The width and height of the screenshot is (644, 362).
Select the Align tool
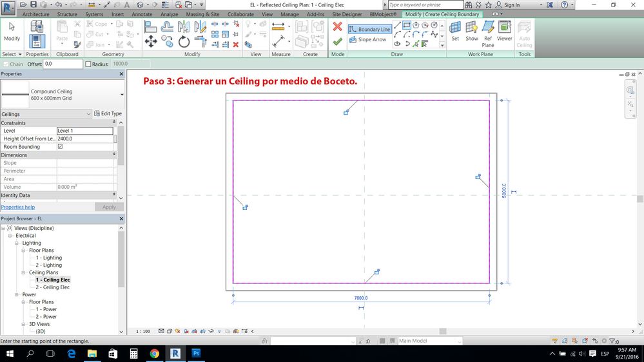150,27
